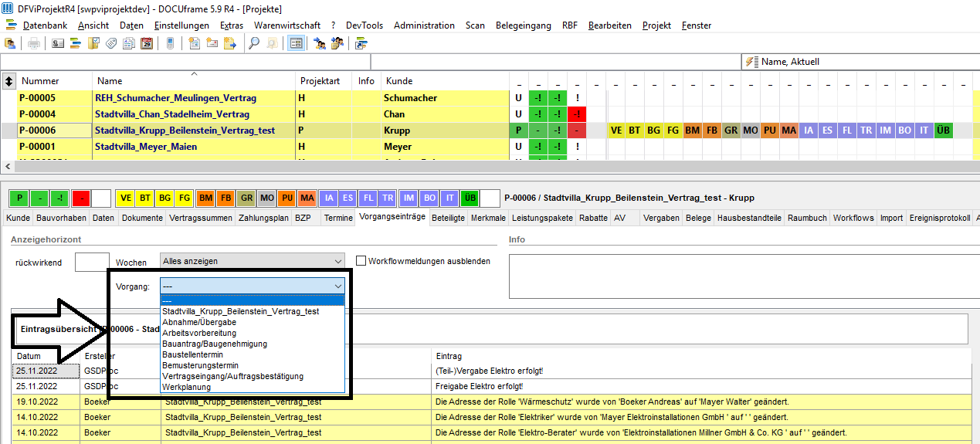Click the gray MO box in detail bar

pos(266,198)
